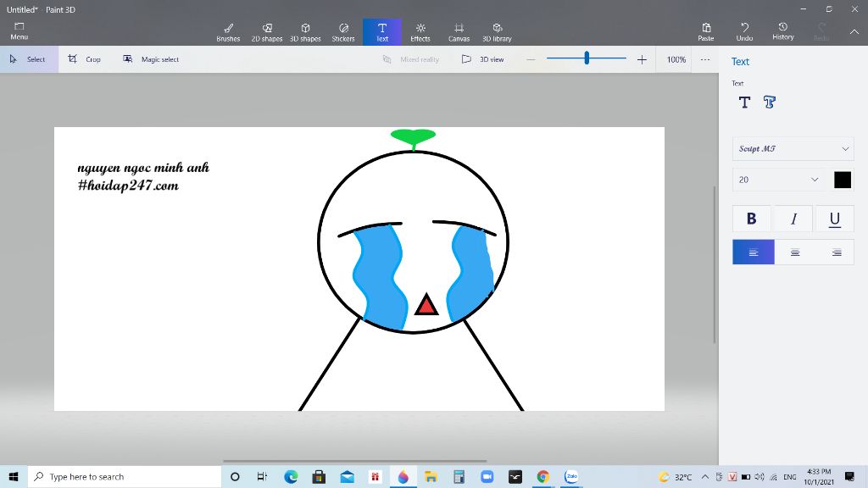Image resolution: width=868 pixels, height=488 pixels.
Task: Undo the last action
Action: coord(744,31)
